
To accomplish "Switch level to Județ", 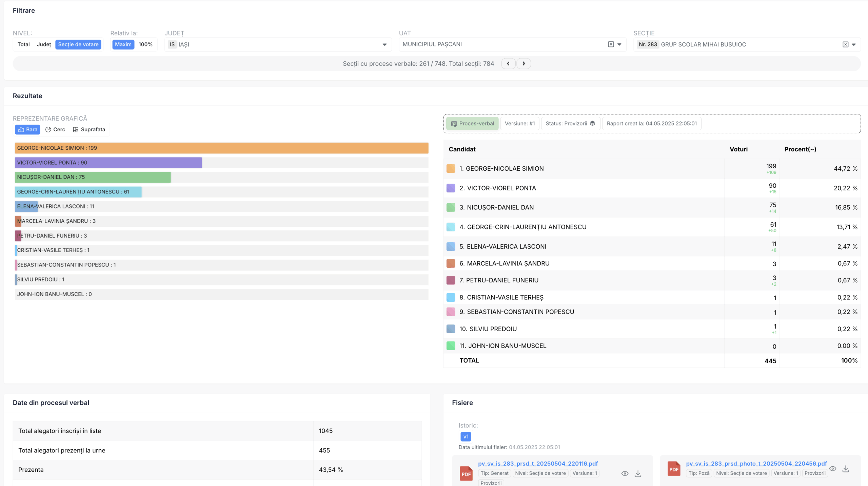I will 44,44.
